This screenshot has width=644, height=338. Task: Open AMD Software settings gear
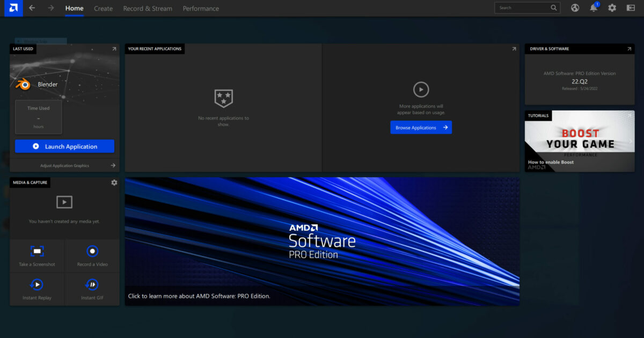pos(612,8)
